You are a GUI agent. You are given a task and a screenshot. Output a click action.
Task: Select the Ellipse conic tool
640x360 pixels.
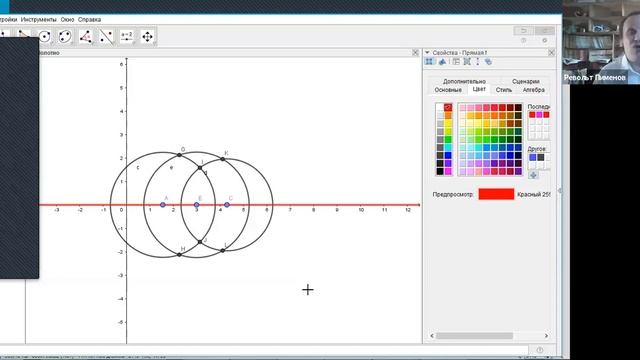click(x=65, y=37)
